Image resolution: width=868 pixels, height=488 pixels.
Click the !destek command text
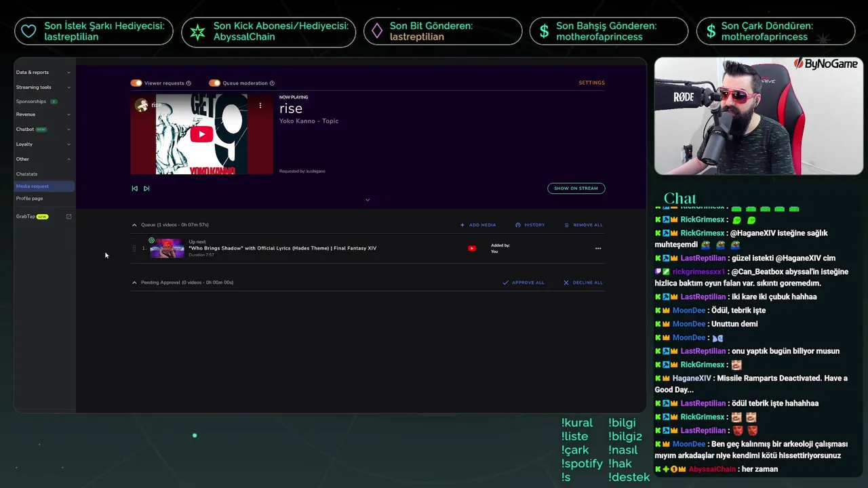click(x=629, y=477)
